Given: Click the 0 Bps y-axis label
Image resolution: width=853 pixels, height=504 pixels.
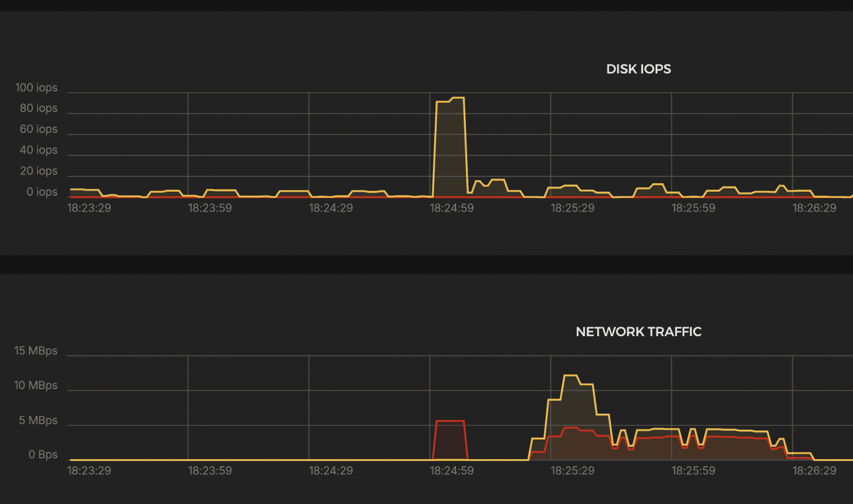Looking at the screenshot, I should point(43,455).
